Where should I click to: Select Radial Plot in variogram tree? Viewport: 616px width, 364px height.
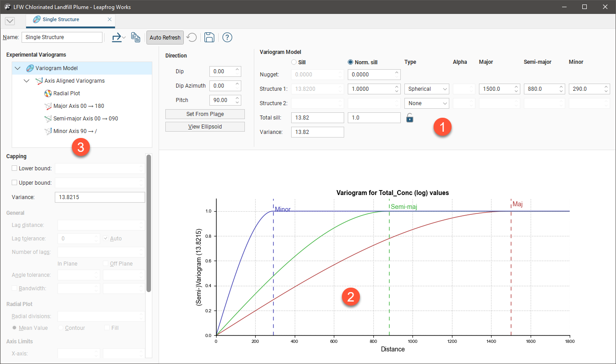[66, 93]
